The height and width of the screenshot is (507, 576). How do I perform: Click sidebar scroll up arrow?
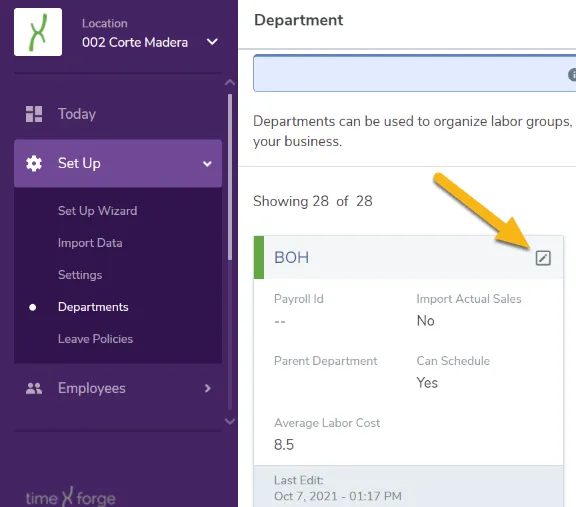click(x=230, y=82)
